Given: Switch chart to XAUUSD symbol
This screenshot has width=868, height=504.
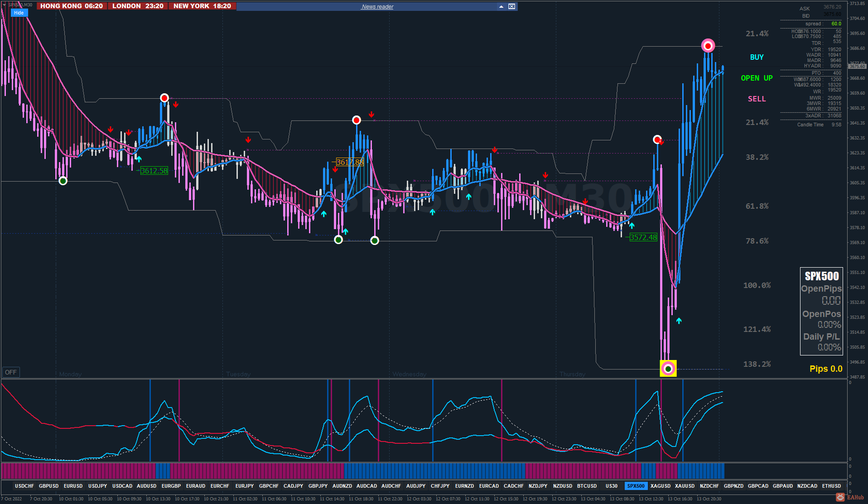Looking at the screenshot, I should point(685,486).
